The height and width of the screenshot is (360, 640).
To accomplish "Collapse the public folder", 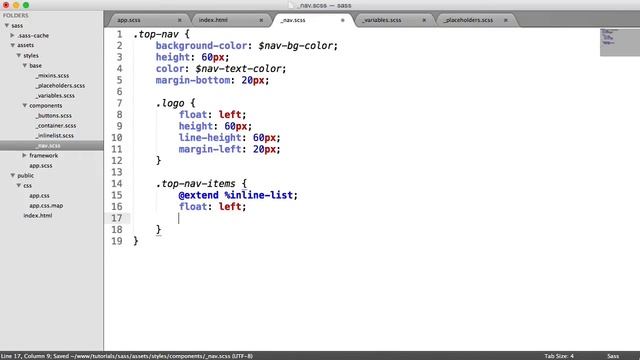I will pyautogui.click(x=13, y=176).
